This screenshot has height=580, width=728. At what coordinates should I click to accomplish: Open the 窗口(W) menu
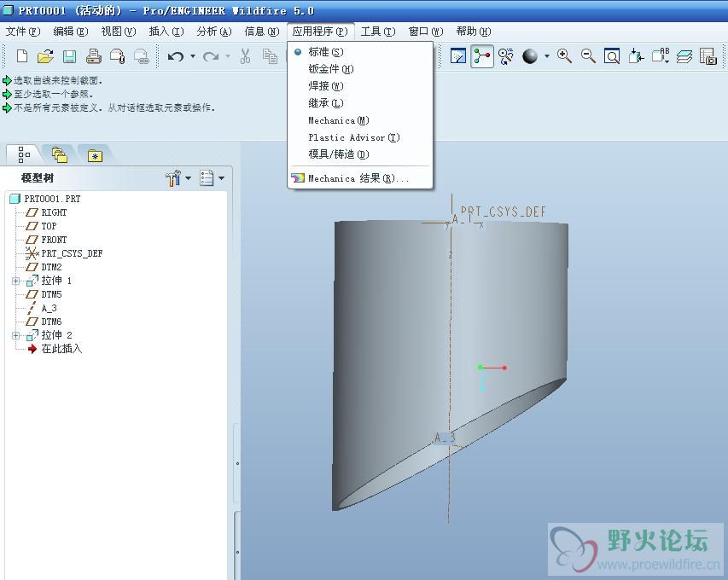426,32
